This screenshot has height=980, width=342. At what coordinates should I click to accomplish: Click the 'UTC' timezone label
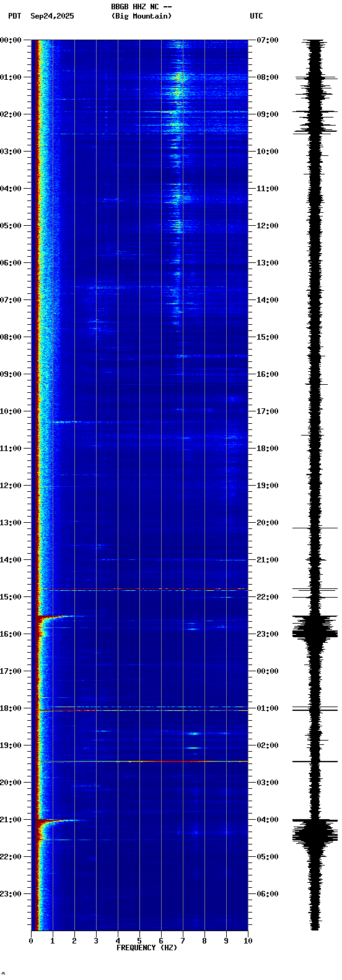256,16
